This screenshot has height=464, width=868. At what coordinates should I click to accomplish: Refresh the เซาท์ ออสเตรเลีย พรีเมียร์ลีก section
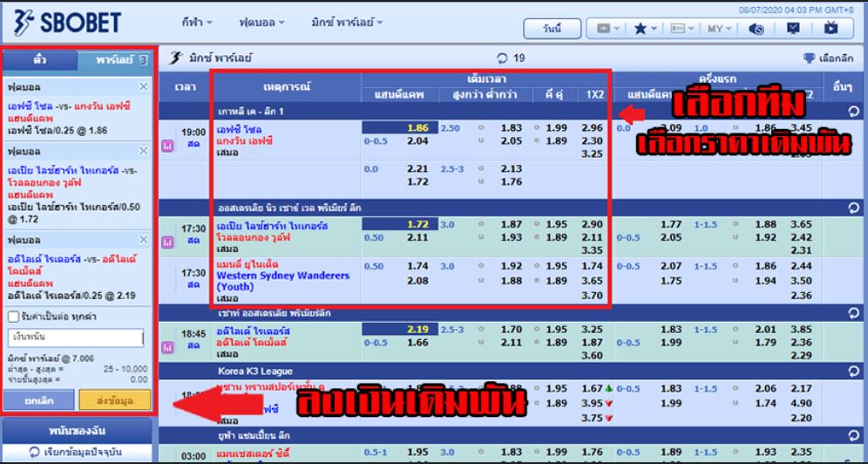click(853, 313)
